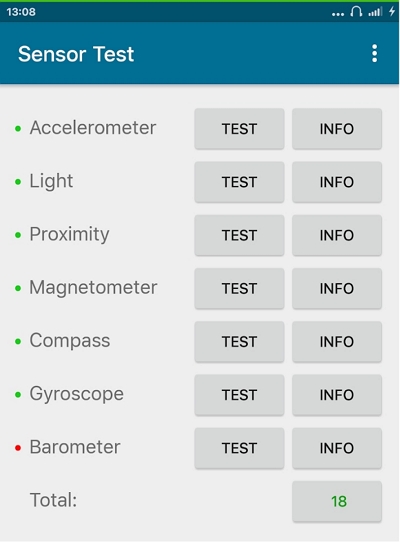Click the Total count button showing 18
Screen dimensions: 400x542
337,502
